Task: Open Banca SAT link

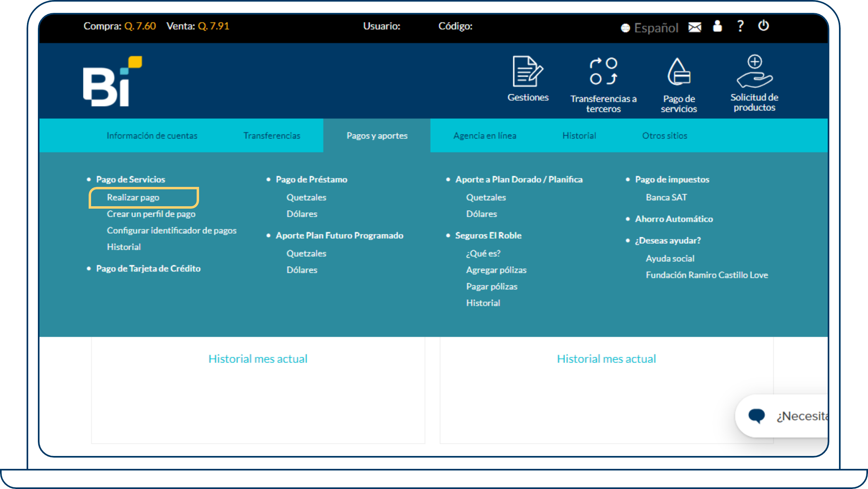Action: tap(666, 197)
